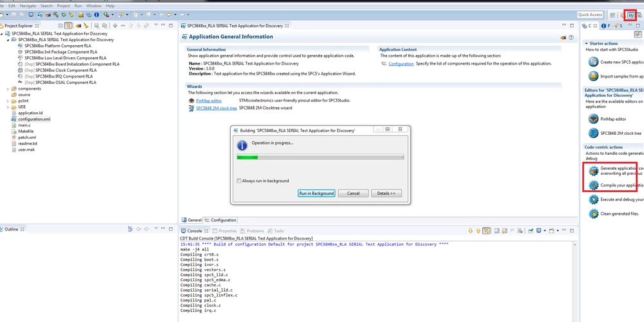Expand the UDE folder
Image resolution: width=644 pixels, height=322 pixels.
(8, 107)
